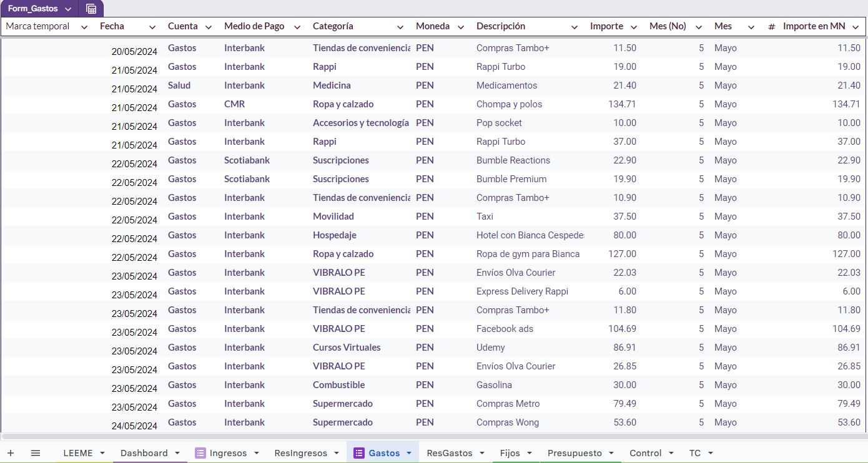
Task: Select the Taxi description cell
Action: click(x=485, y=217)
